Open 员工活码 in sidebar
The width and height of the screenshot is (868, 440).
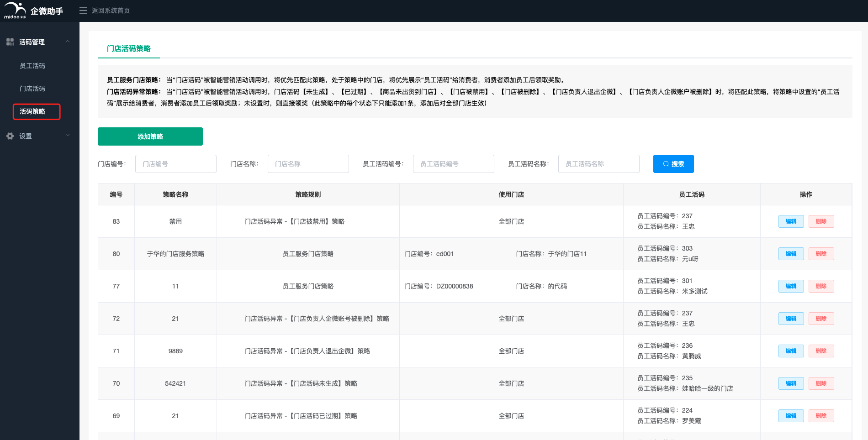point(32,66)
